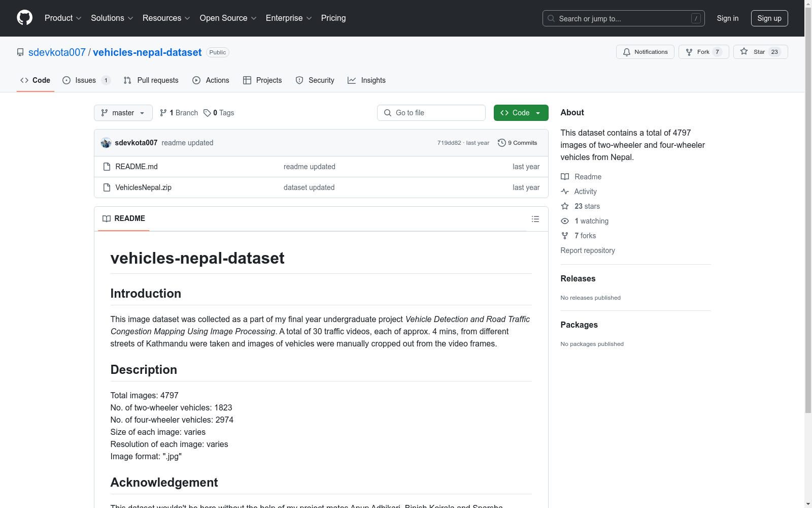Switch to the Pull requests tab
Viewport: 812px width, 508px height.
(x=151, y=80)
